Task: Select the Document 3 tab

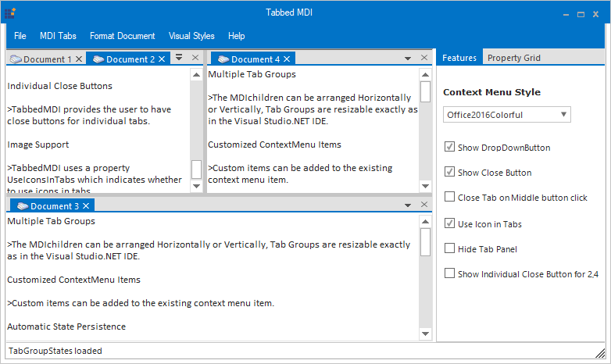Action: pos(54,206)
